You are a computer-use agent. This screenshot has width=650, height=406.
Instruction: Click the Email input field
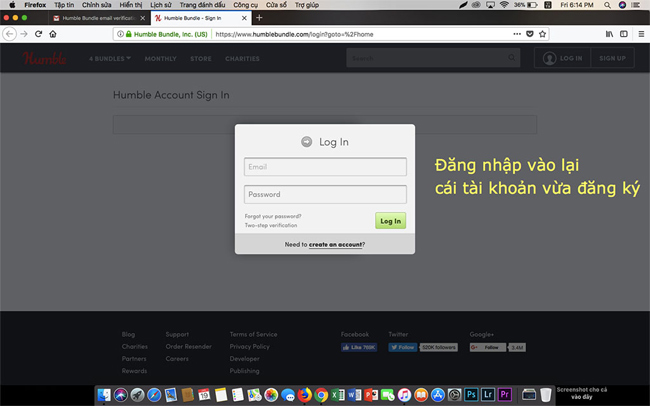pos(325,167)
